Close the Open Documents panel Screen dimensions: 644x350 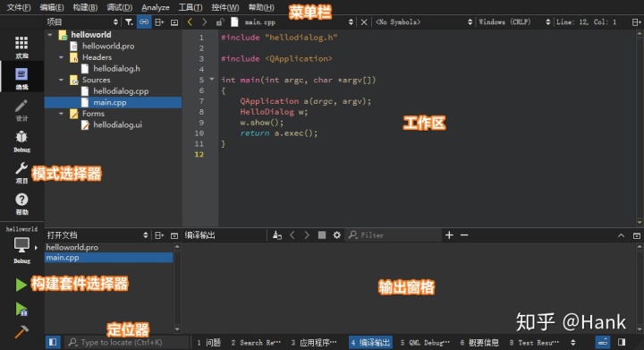click(x=174, y=235)
